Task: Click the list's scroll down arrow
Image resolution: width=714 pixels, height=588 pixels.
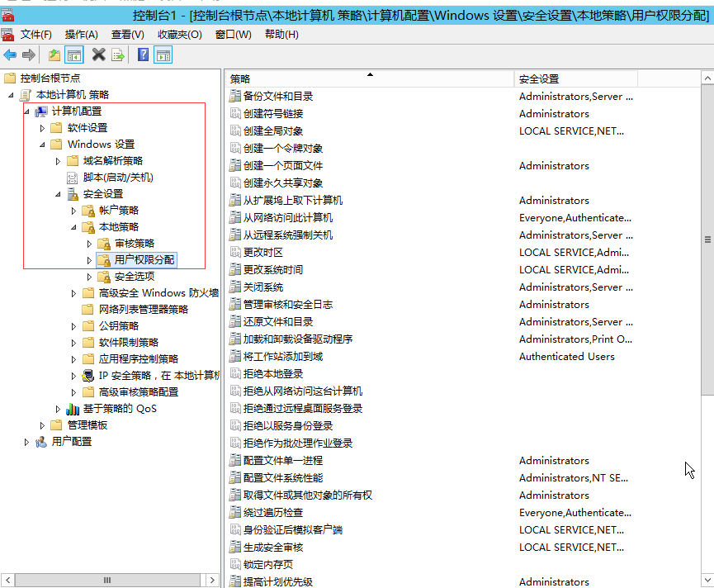Action: 707,581
